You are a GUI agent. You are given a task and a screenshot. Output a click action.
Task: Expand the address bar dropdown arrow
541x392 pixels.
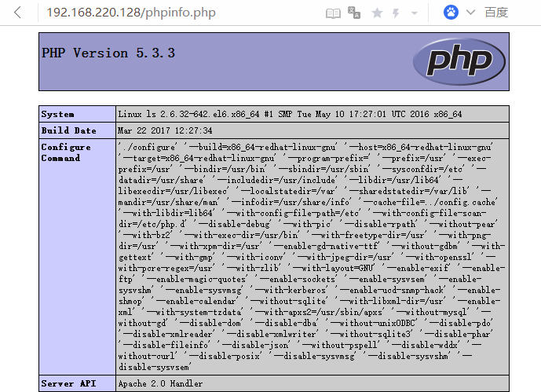tap(415, 13)
